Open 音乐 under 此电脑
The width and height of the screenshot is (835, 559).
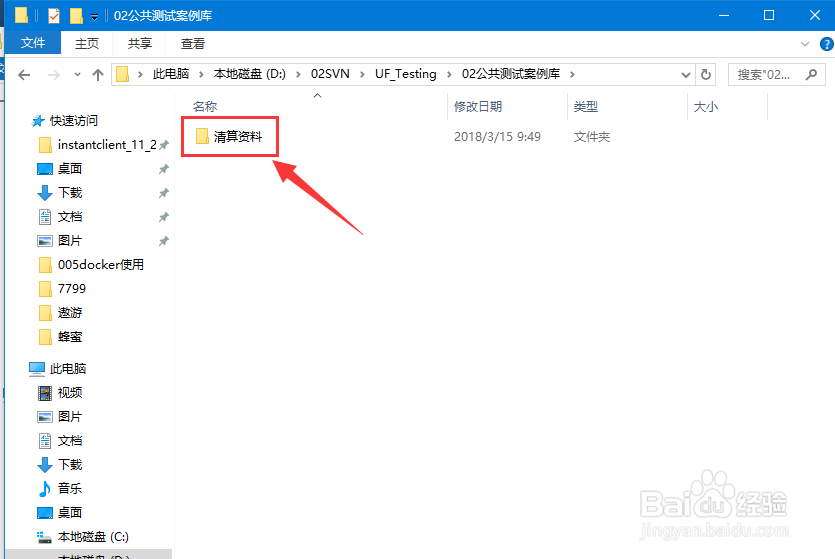pyautogui.click(x=70, y=488)
